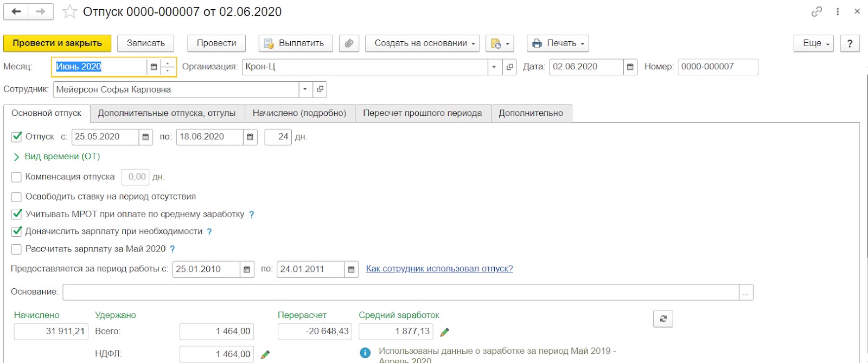Switch to Пересчет прошлого периода tab
The image size is (868, 363).
click(x=423, y=113)
